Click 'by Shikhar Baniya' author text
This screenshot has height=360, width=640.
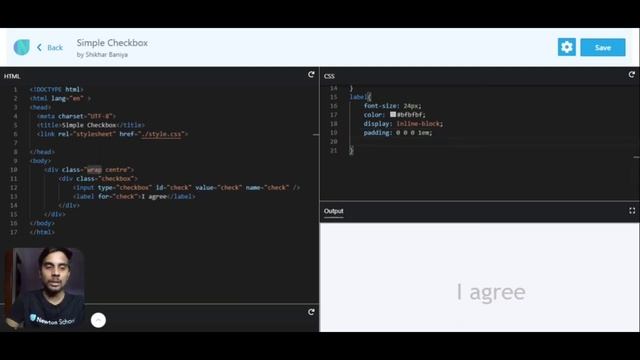tap(102, 55)
